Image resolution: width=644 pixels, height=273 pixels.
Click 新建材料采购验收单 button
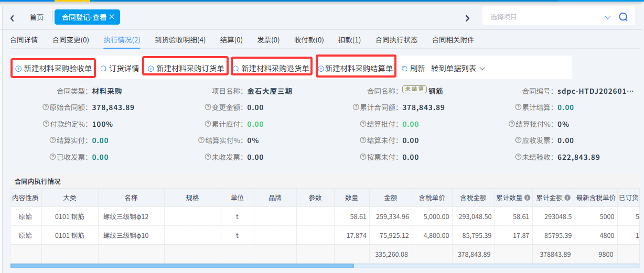click(53, 69)
